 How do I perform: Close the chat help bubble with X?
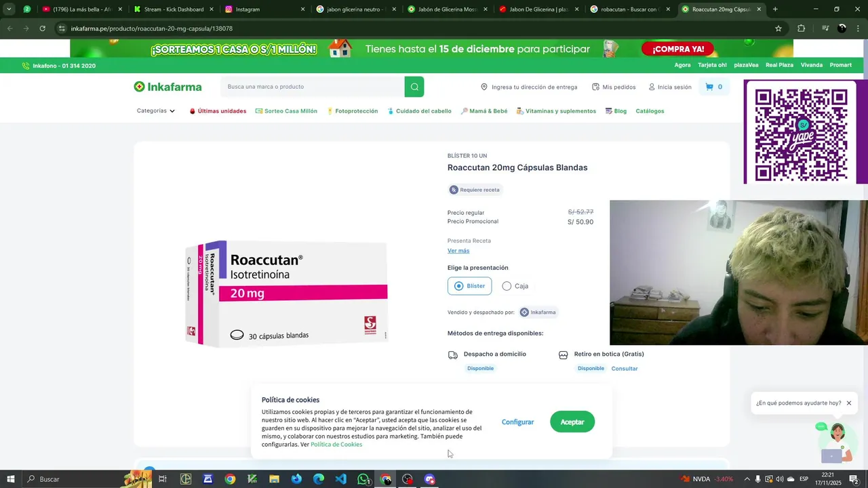click(848, 403)
